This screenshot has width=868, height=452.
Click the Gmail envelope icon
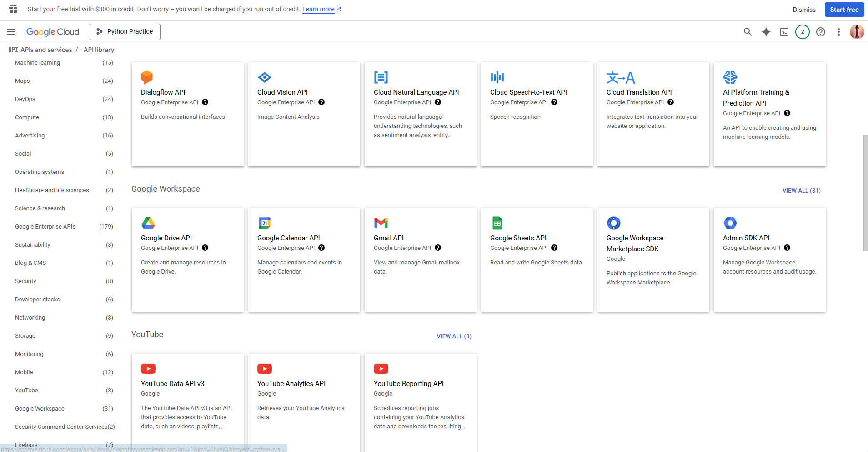click(381, 223)
